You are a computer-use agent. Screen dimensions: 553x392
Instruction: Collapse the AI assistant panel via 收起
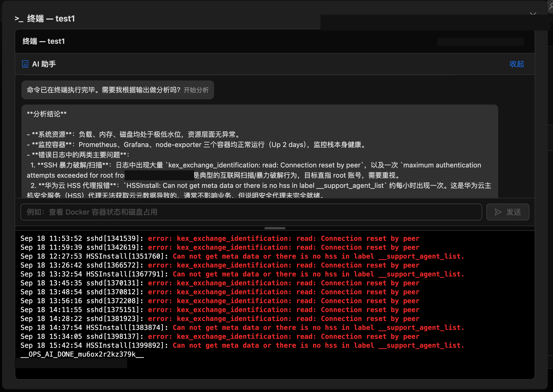point(517,64)
